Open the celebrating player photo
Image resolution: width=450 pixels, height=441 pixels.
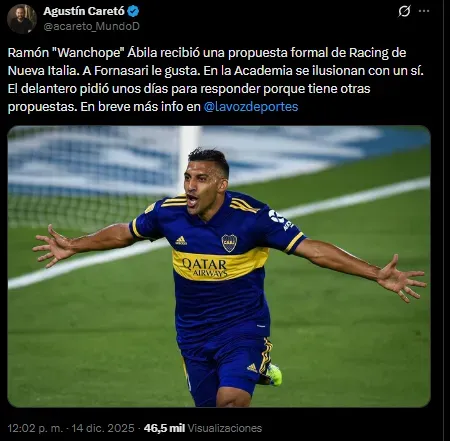click(219, 266)
